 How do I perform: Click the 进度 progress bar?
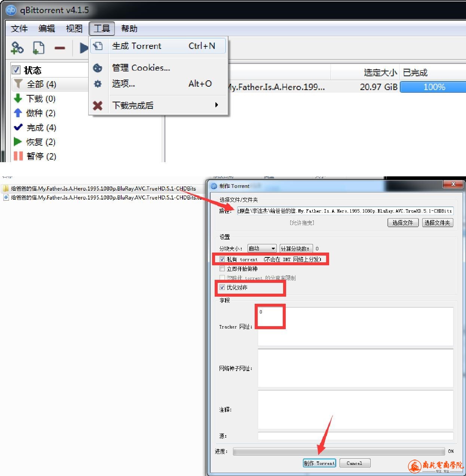[338, 451]
